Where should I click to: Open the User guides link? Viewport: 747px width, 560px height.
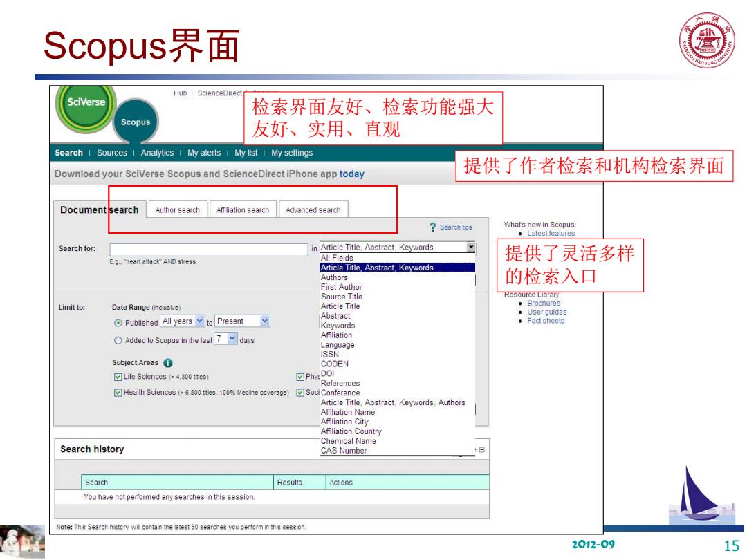pos(547,312)
